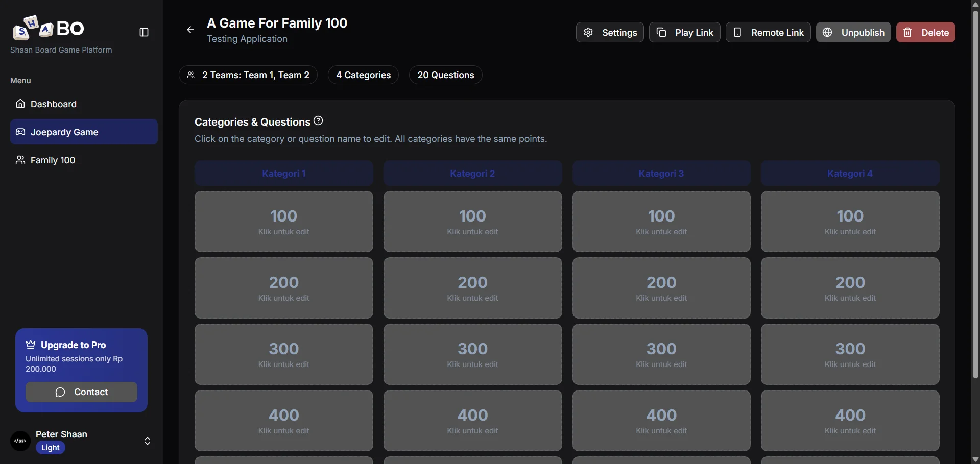Edit the 400 question in Kategori 3
The height and width of the screenshot is (464, 980).
point(661,421)
